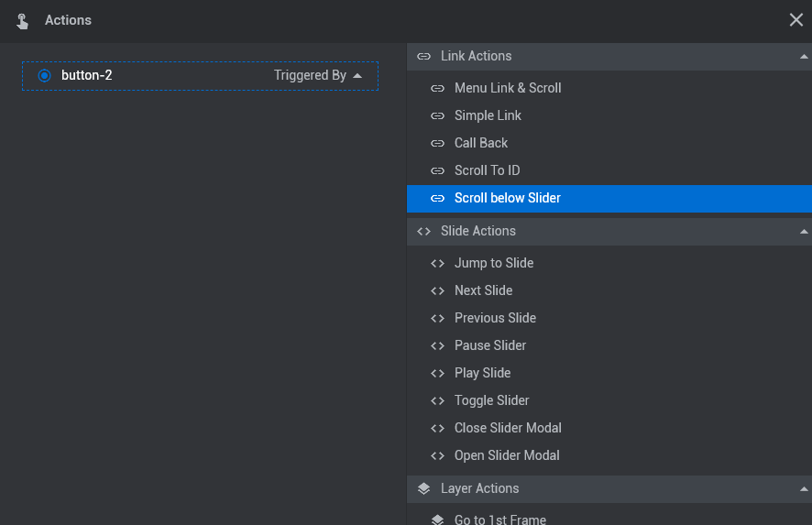Viewport: 812px width, 525px height.
Task: Select the Scroll below Slider action
Action: click(x=609, y=198)
